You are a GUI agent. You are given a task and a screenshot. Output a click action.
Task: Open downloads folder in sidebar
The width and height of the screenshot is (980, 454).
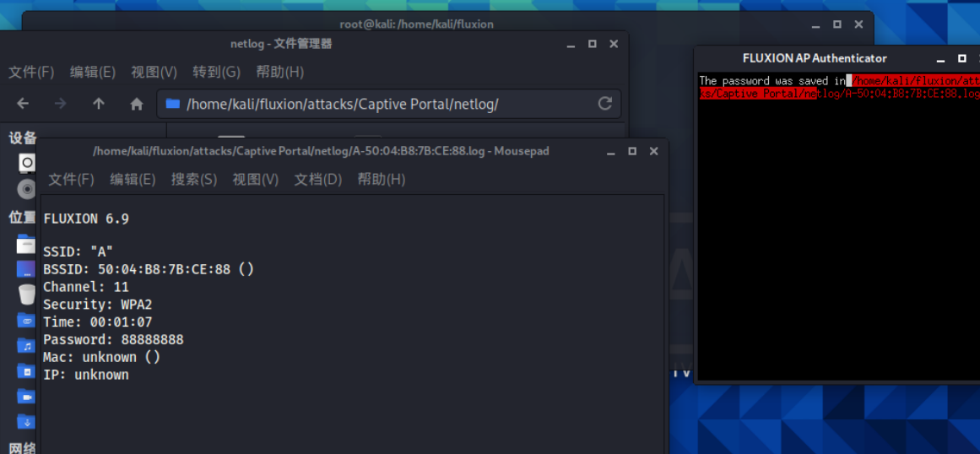(x=27, y=422)
